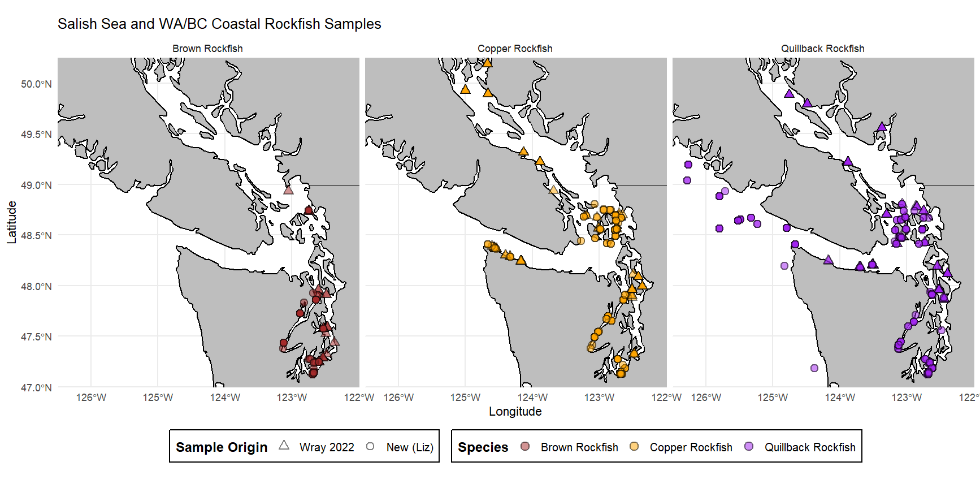Click the Wray 2022 legend text label
980x492 pixels.
click(x=327, y=447)
